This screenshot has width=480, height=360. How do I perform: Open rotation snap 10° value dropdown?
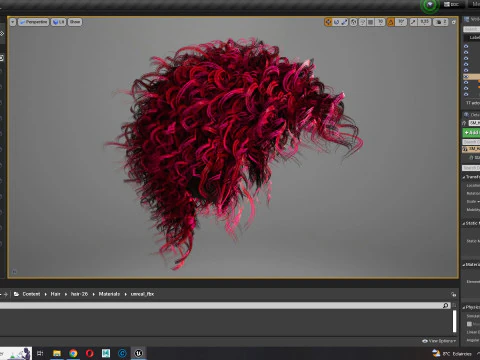401,22
